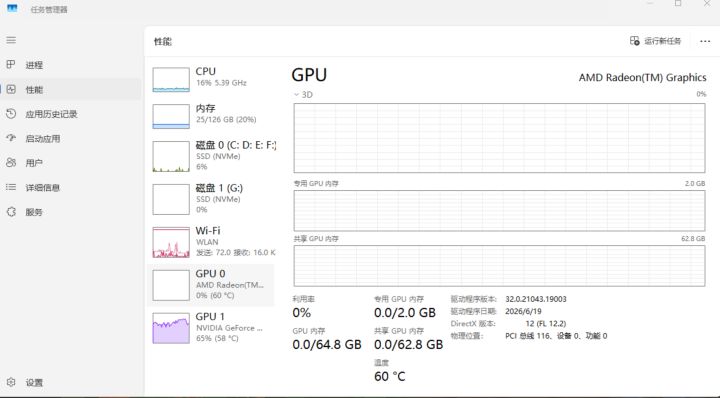This screenshot has height=398, width=720.
Task: Open 应用历史记录 history icon
Action: [11, 114]
